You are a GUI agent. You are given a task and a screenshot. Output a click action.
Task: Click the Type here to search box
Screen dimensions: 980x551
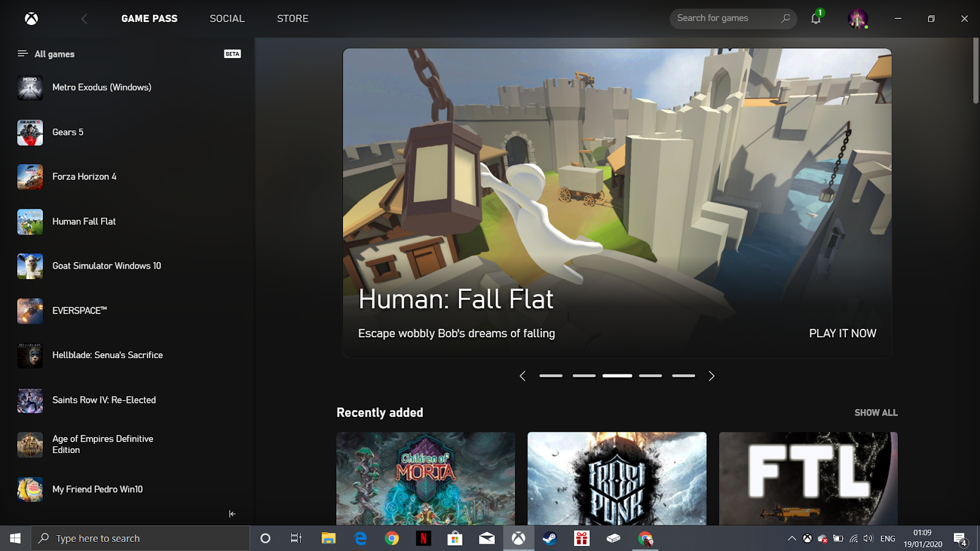pyautogui.click(x=140, y=538)
